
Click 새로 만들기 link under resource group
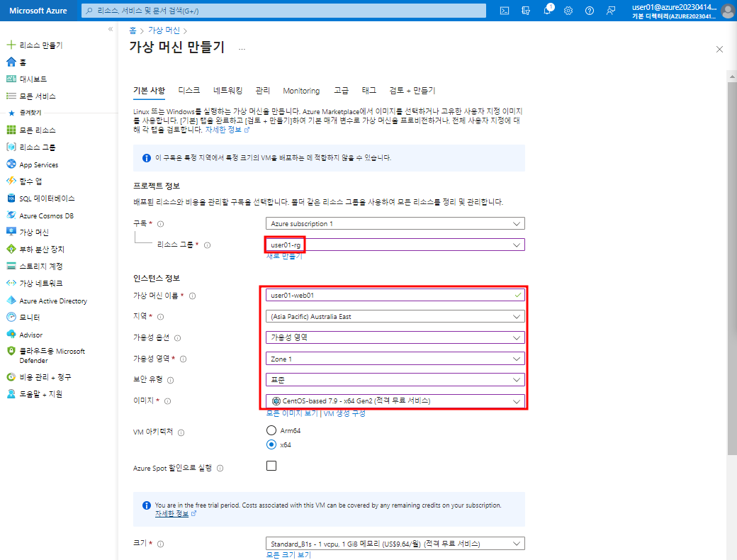[284, 256]
